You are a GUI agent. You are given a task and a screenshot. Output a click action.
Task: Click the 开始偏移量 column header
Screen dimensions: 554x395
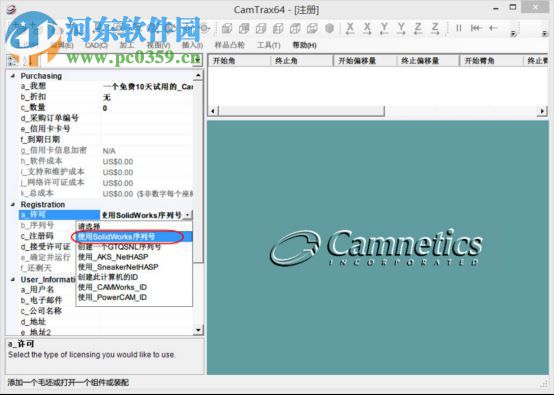tap(365, 61)
